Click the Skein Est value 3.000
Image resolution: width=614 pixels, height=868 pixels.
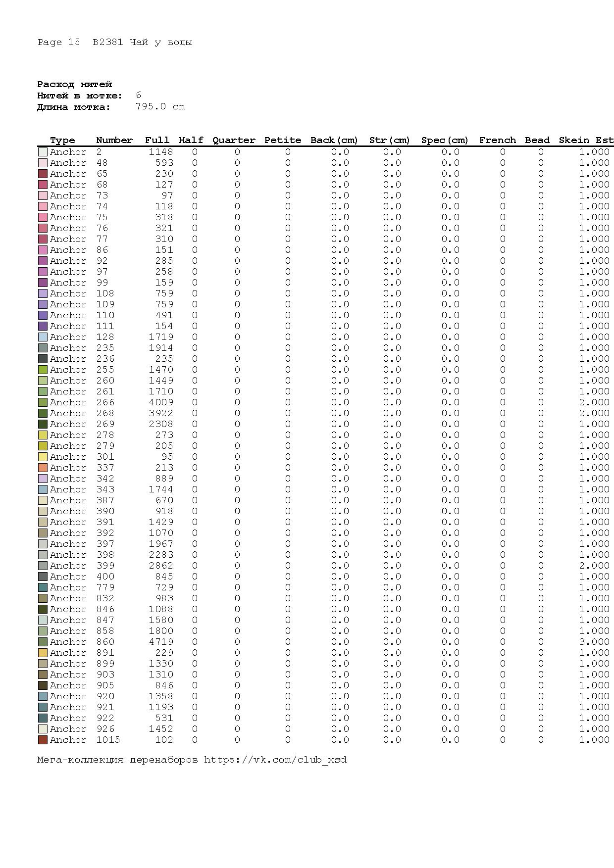click(x=594, y=642)
